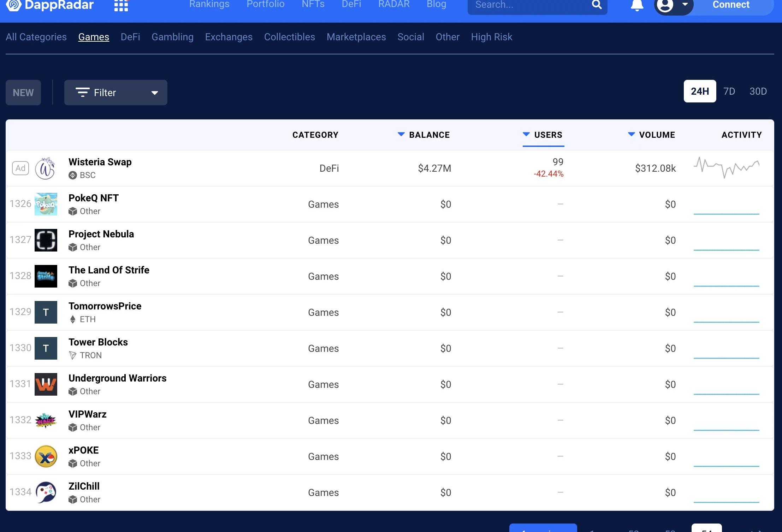Screen dimensions: 782x532
Task: Select the Gambling category tab
Action: click(172, 37)
